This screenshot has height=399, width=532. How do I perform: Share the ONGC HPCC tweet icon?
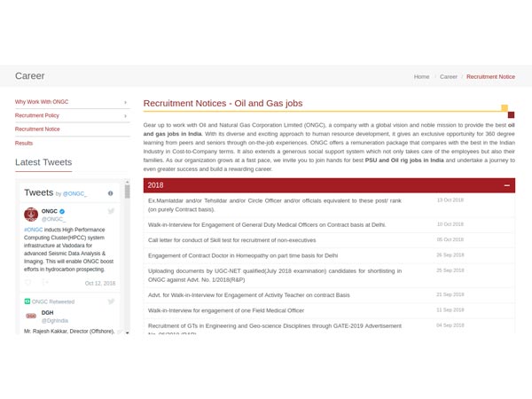click(x=45, y=283)
